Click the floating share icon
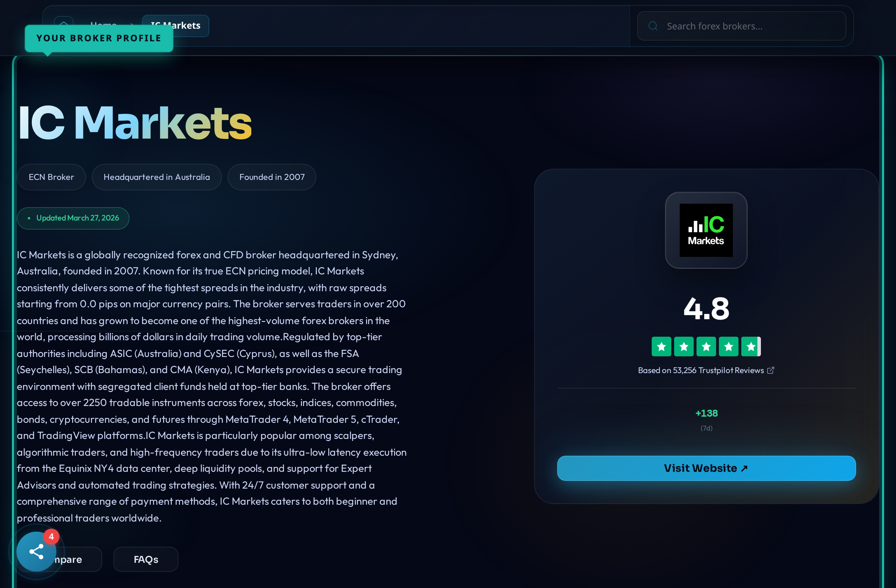Viewport: 896px width, 588px height. coord(36,551)
